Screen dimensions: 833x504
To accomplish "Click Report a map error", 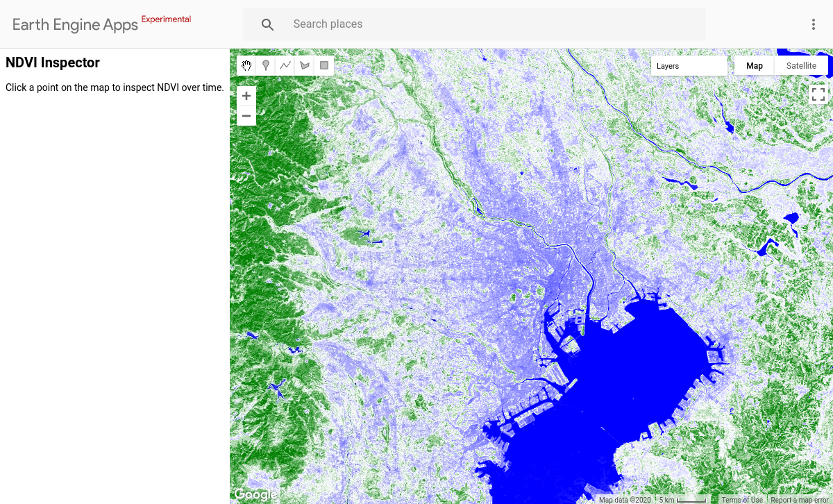I will click(798, 498).
